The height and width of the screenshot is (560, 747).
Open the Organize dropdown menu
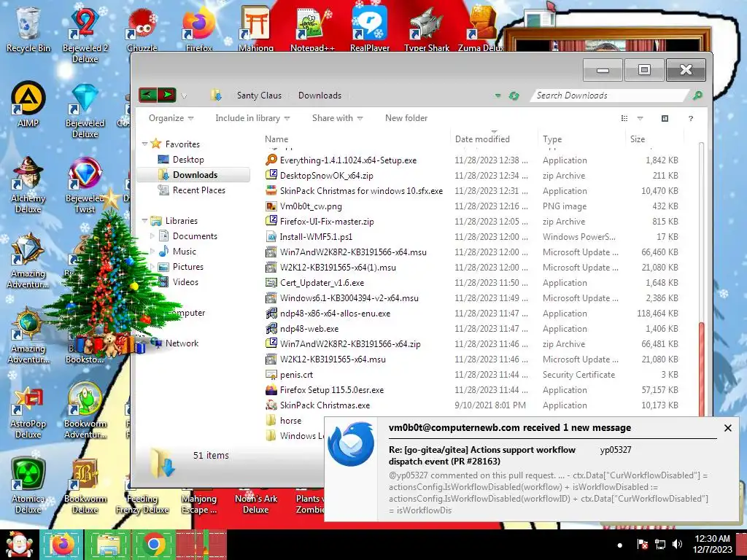(171, 118)
